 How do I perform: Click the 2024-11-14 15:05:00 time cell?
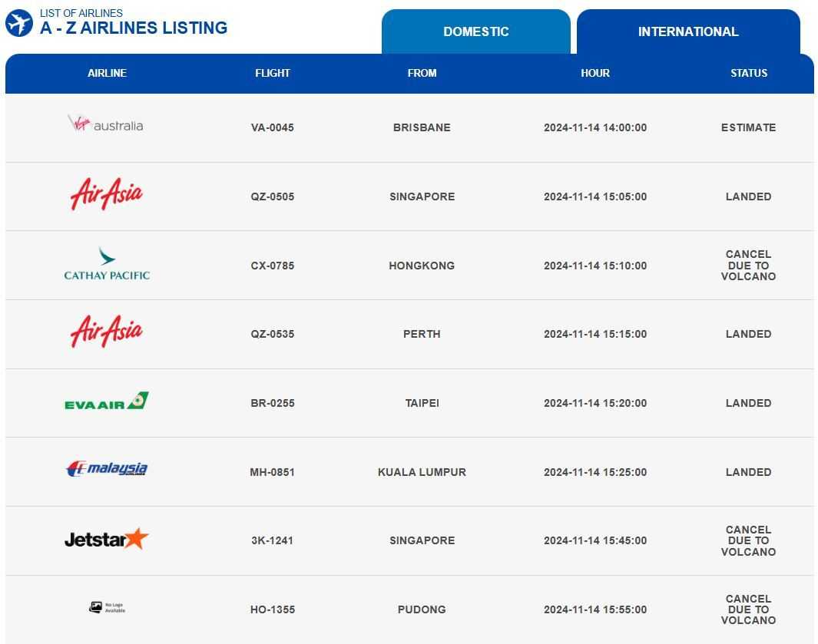pyautogui.click(x=595, y=197)
